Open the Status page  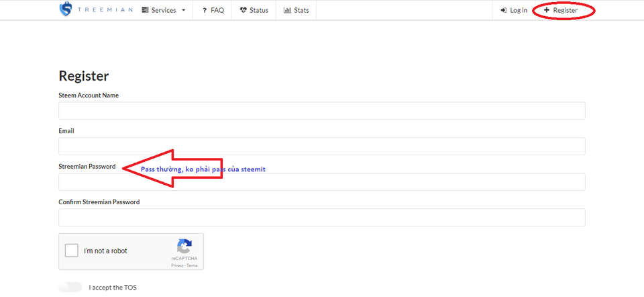(x=254, y=10)
